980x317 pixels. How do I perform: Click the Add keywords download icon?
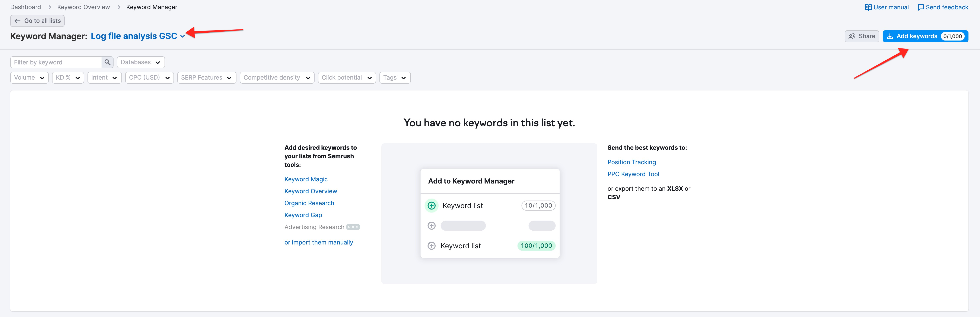pyautogui.click(x=890, y=36)
